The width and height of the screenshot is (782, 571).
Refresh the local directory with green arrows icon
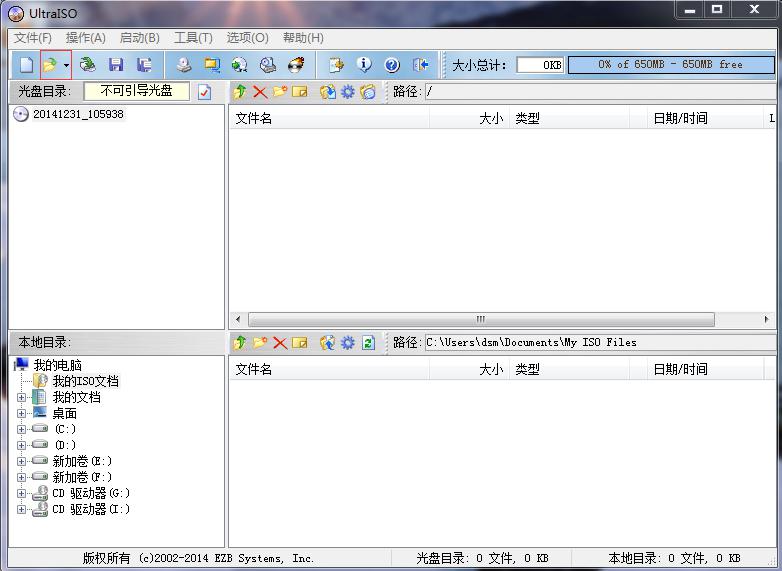(368, 343)
